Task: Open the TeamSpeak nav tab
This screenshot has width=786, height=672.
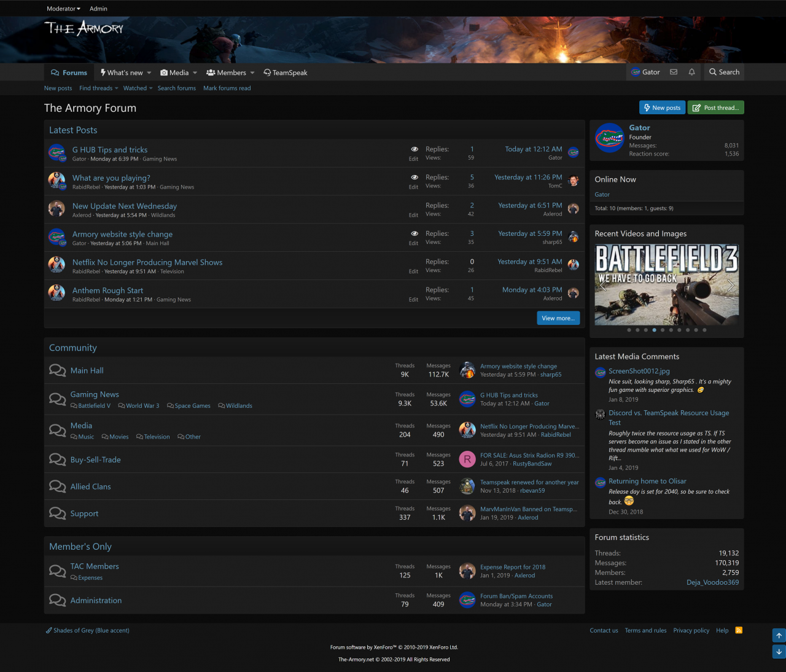Action: point(286,72)
